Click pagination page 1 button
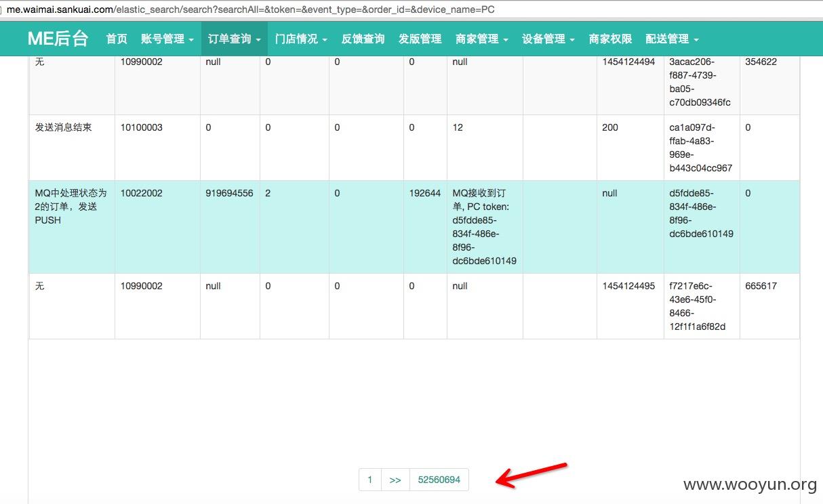Viewport: 823px width, 504px height. (x=369, y=480)
